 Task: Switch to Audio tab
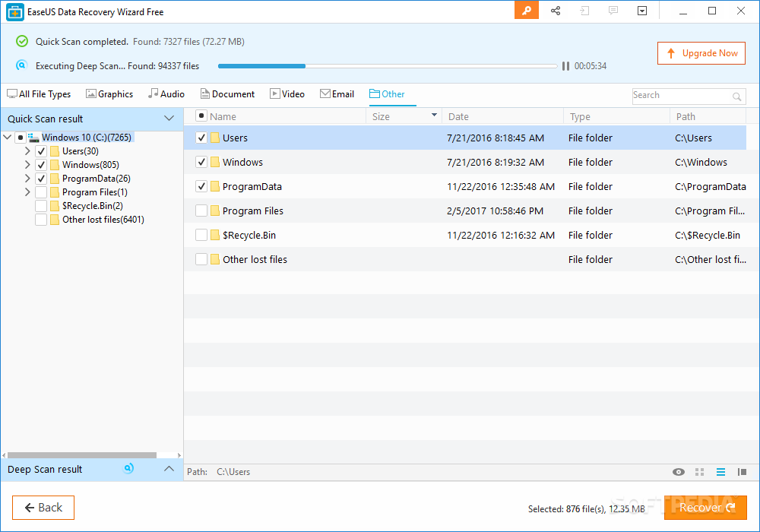point(166,94)
